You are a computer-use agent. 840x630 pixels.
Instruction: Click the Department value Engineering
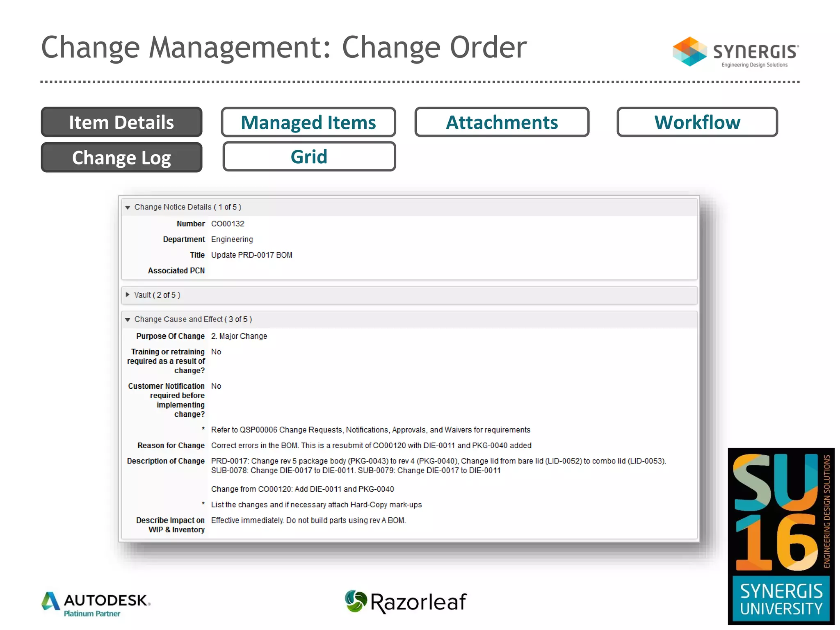(x=232, y=240)
